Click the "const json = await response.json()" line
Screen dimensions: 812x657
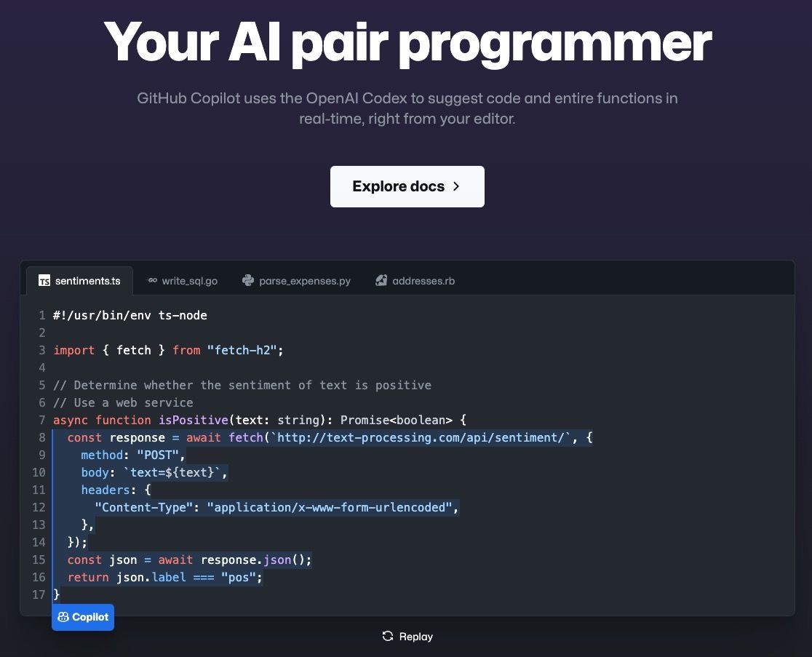pos(189,560)
